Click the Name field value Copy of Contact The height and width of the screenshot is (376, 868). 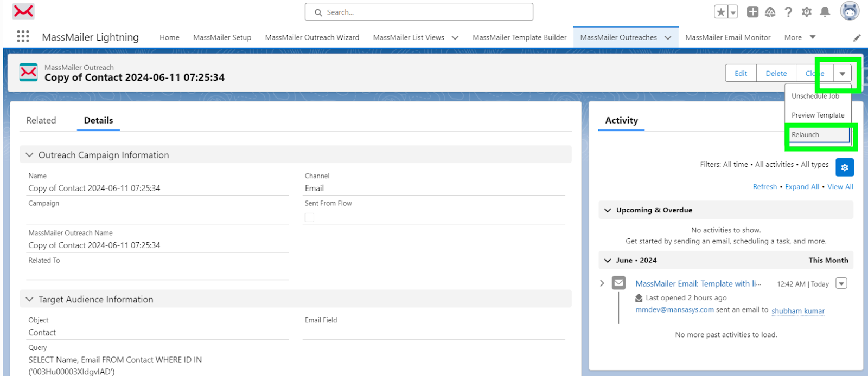[94, 188]
